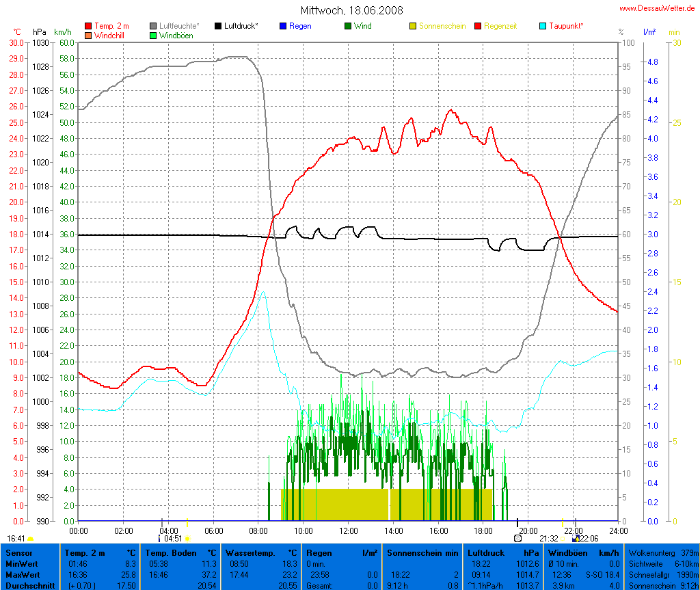
Task: Click the cyan Taupunkt legend square
Action: (543, 26)
